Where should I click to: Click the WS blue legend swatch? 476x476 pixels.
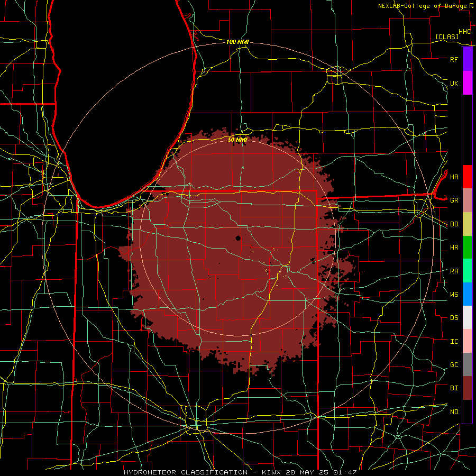coord(467,294)
